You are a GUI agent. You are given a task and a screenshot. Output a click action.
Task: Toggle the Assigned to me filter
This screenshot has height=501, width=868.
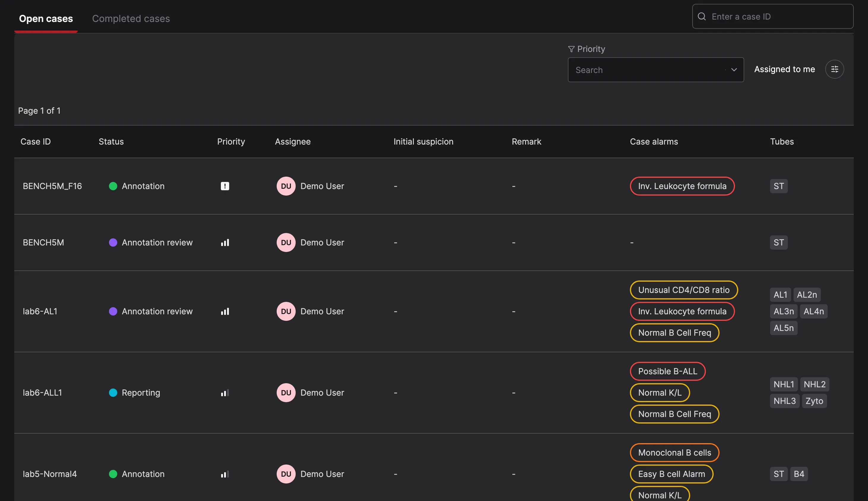coord(784,69)
